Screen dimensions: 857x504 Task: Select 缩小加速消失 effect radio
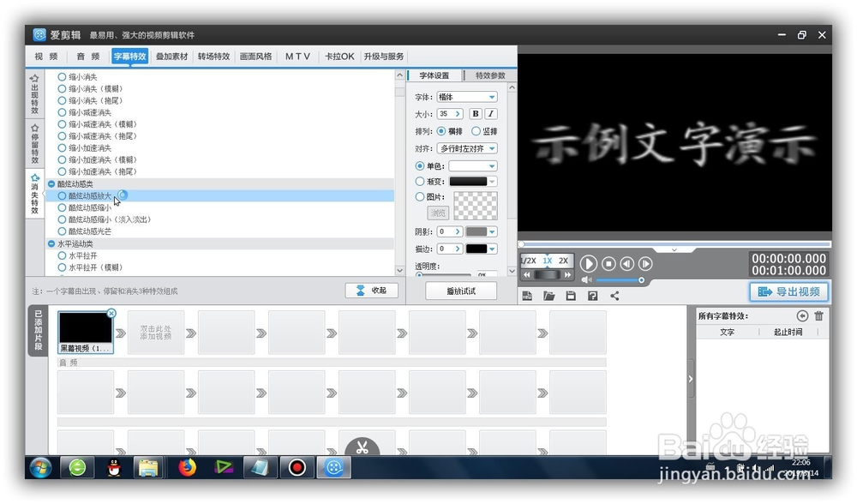click(62, 148)
